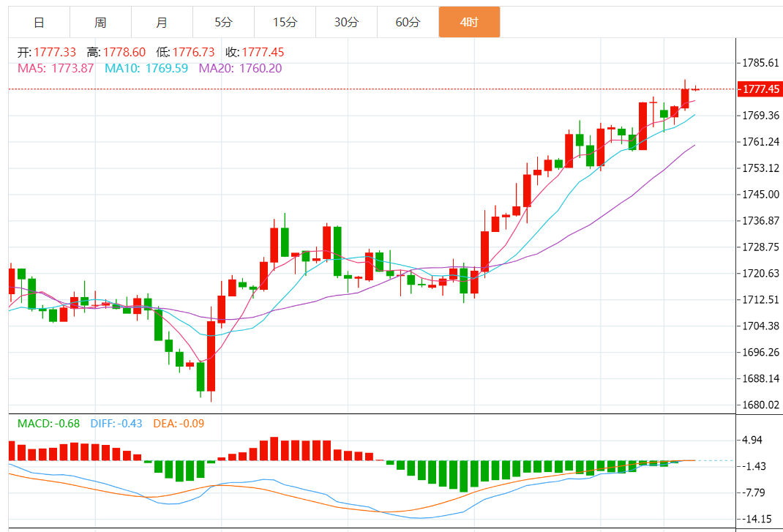Click the 1785.61 price axis label

[x=760, y=63]
